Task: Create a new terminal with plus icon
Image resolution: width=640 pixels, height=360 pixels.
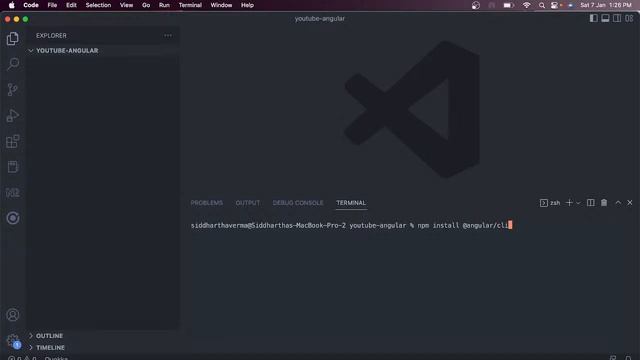Action: pos(569,203)
